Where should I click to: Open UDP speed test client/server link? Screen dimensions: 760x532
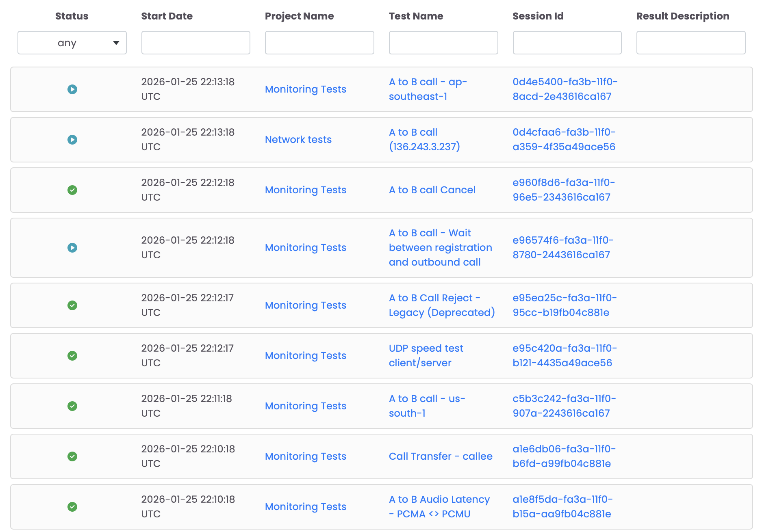click(426, 356)
